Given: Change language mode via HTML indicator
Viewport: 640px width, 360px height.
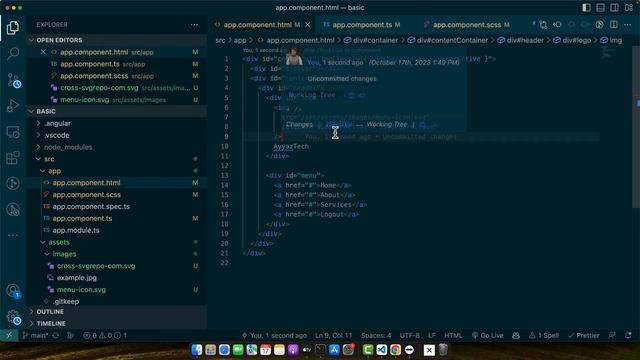Looking at the screenshot, I should coord(453,336).
